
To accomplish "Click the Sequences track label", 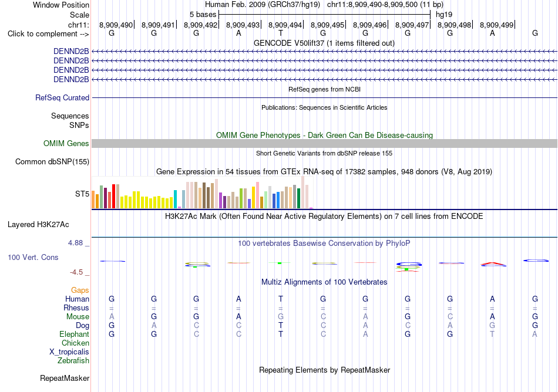I will (x=70, y=116).
